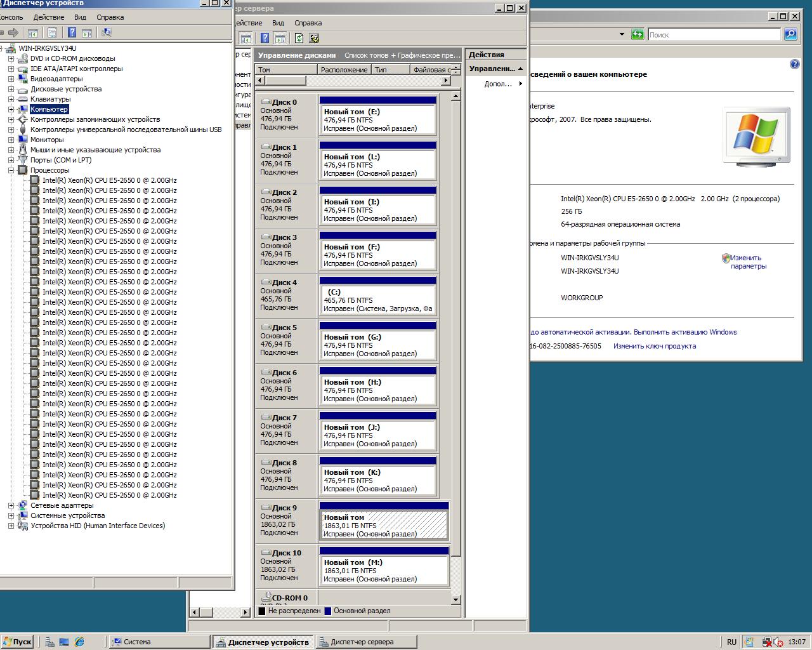Open Справка menu in Device Manager
The image size is (812, 650).
point(110,17)
